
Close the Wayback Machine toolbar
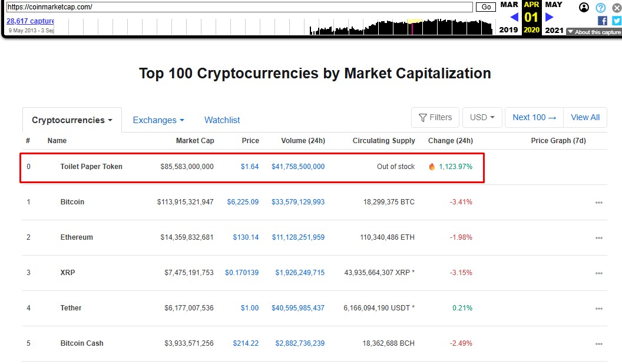617,8
